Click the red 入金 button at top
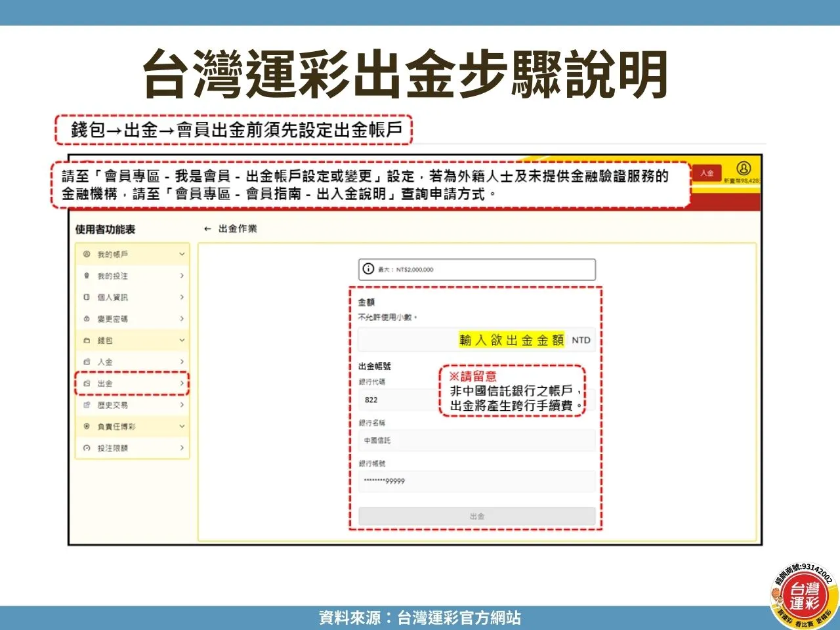Screen dimensions: 840x630 click(x=707, y=173)
